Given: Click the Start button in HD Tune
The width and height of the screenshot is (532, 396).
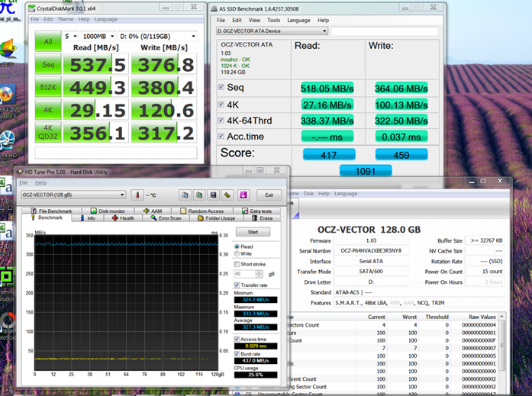Looking at the screenshot, I should click(253, 232).
